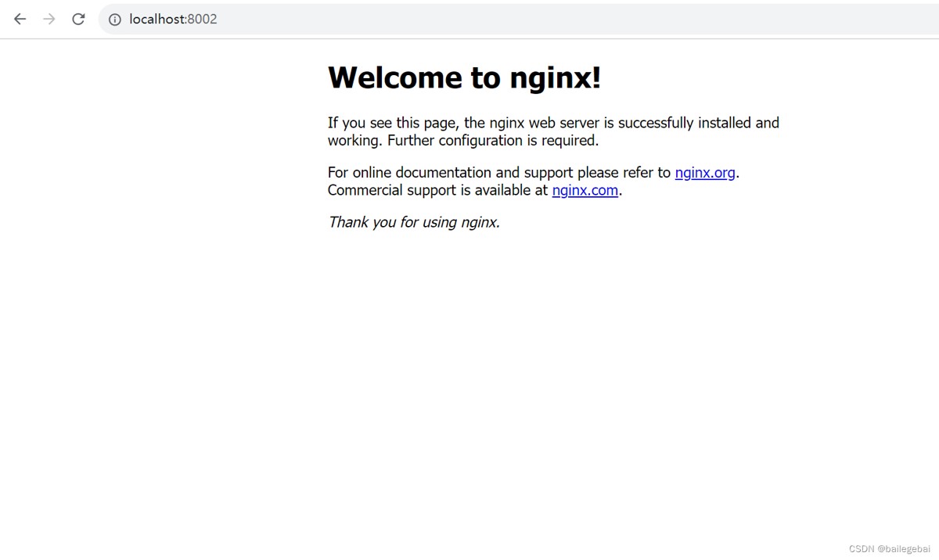Open the nginx.org documentation link
Screen dimensions: 939x560
(704, 173)
